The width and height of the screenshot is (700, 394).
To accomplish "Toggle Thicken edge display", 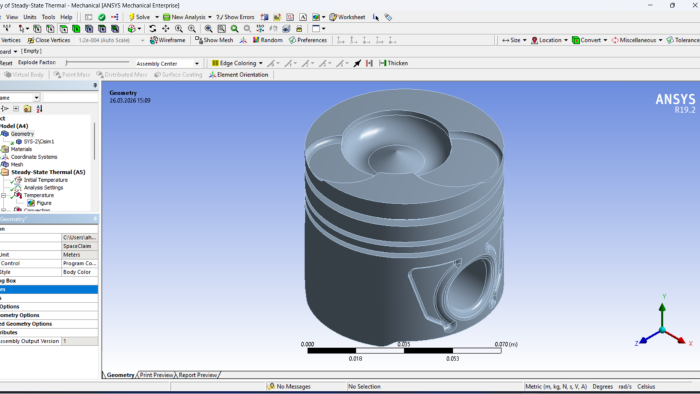I will tap(393, 63).
